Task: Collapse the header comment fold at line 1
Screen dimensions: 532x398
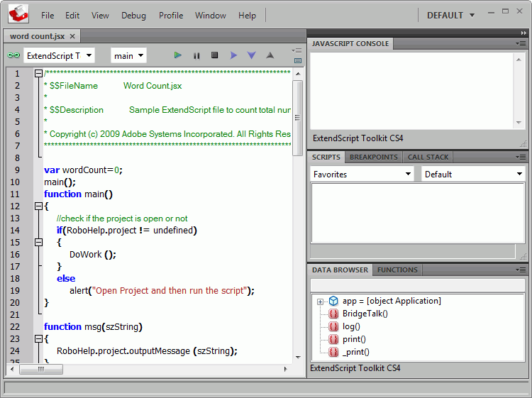Action: point(38,74)
